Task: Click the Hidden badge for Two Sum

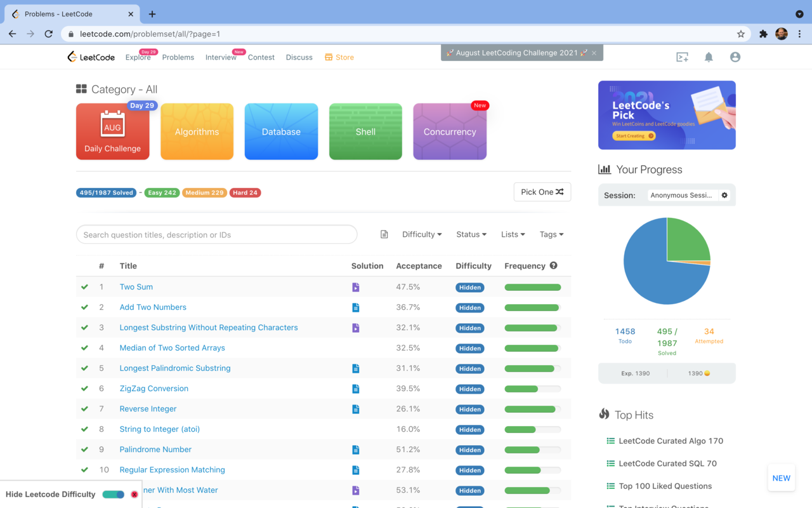Action: [x=470, y=288]
